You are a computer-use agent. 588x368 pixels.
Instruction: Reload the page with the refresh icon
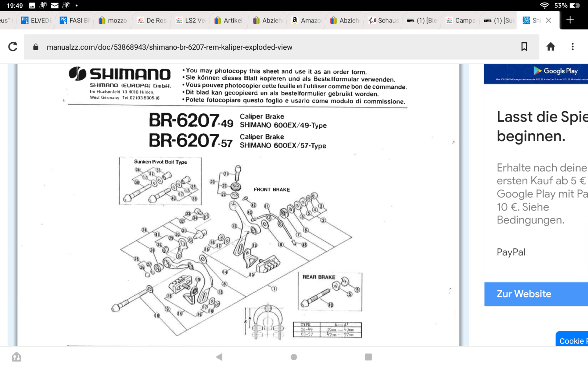(x=13, y=47)
